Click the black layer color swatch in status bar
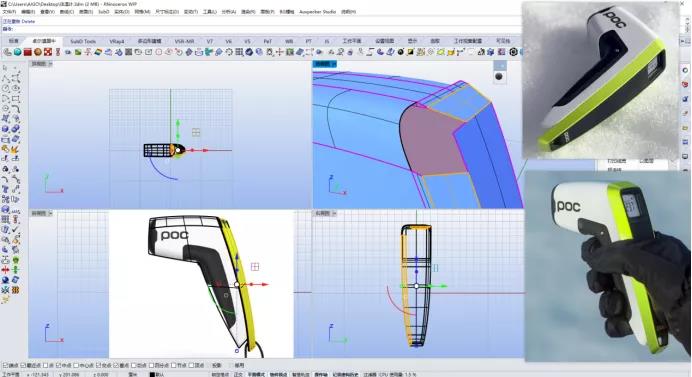The width and height of the screenshot is (692, 377). pyautogui.click(x=152, y=374)
